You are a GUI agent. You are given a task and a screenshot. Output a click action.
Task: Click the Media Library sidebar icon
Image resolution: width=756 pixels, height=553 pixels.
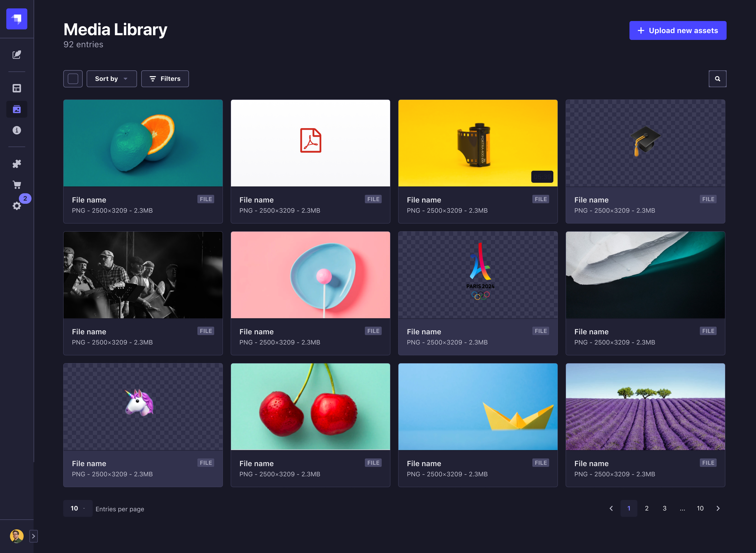(x=17, y=109)
